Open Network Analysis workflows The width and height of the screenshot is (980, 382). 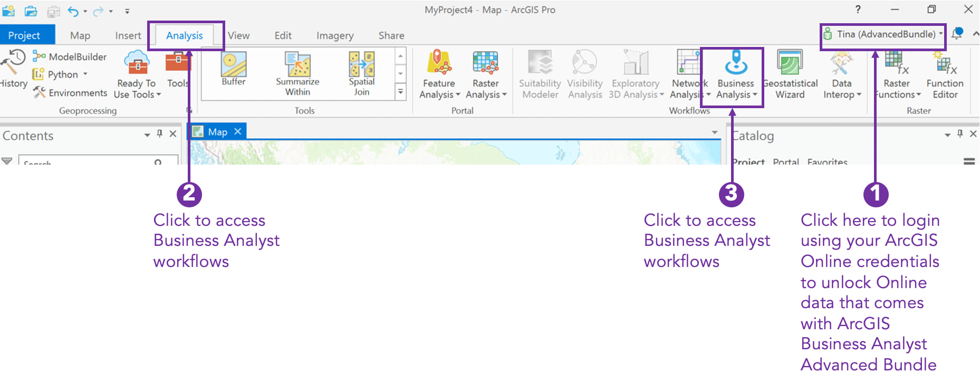tap(689, 75)
